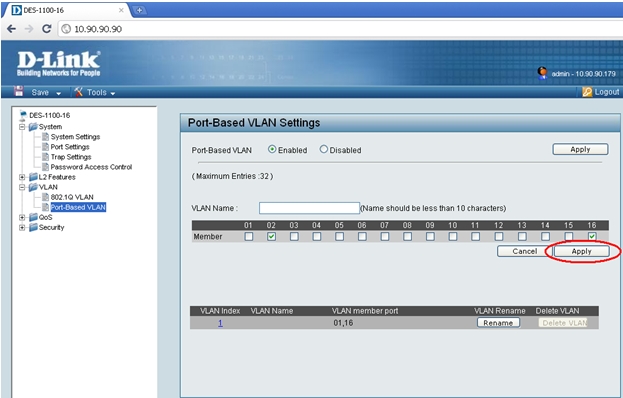The image size is (623, 398).
Task: Click the Rename button for VLAN 1
Action: click(x=498, y=323)
